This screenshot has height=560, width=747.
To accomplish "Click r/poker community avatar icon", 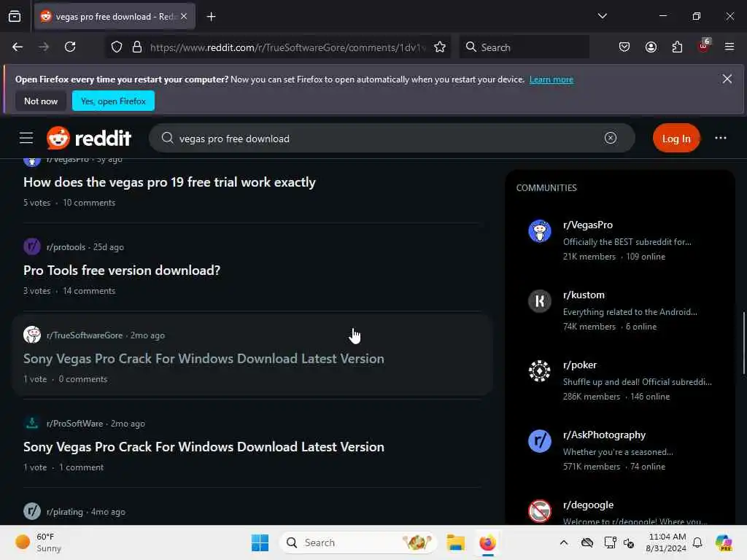I will [x=540, y=371].
